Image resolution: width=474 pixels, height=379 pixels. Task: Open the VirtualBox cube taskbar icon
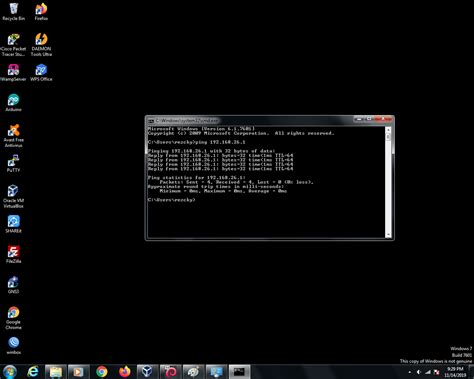tap(147, 371)
